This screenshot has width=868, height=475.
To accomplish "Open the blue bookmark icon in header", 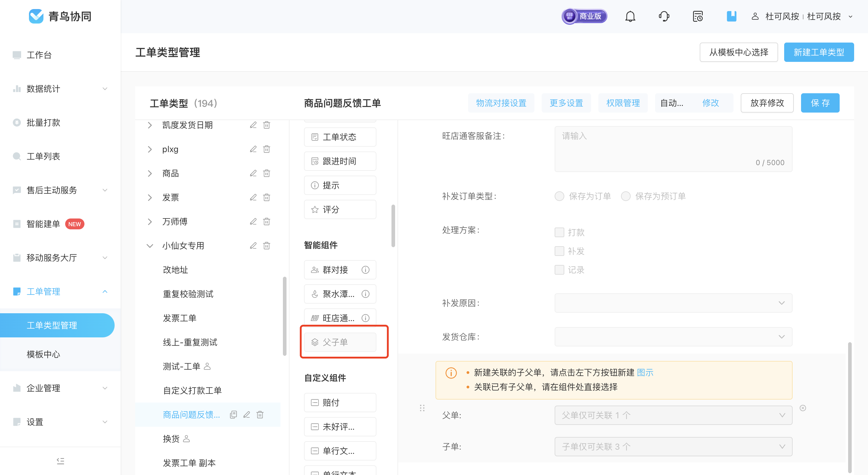I will point(731,16).
